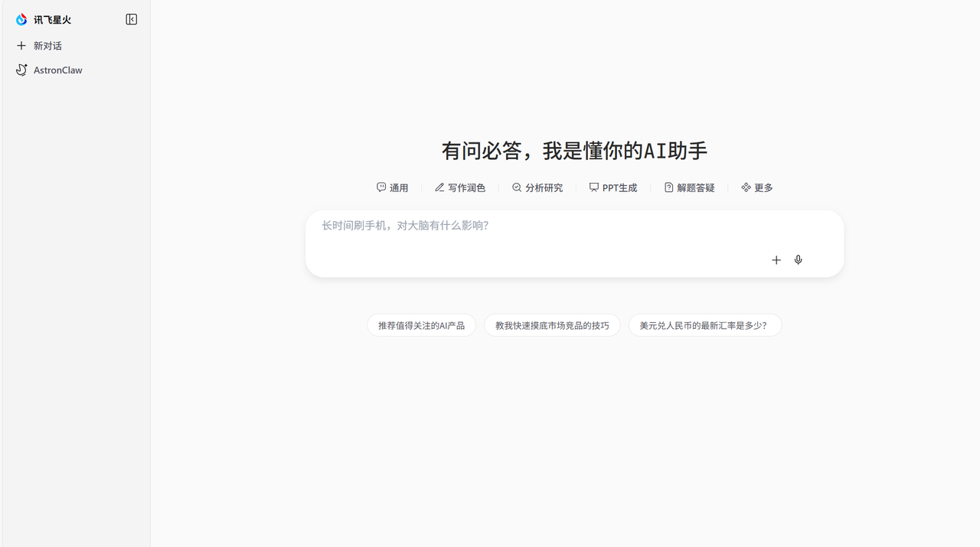Collapse the sidebar panel
Screen dimensions: 980x547
click(132, 20)
